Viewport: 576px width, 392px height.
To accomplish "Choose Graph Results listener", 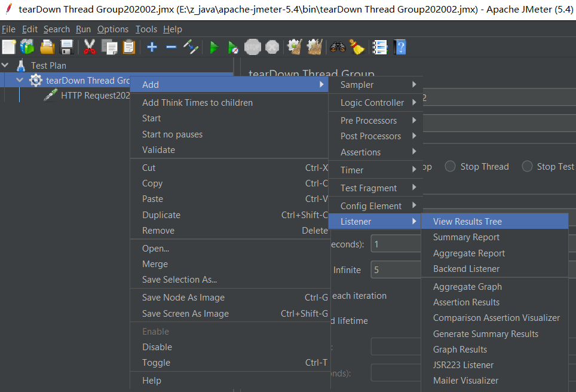I will point(495,350).
